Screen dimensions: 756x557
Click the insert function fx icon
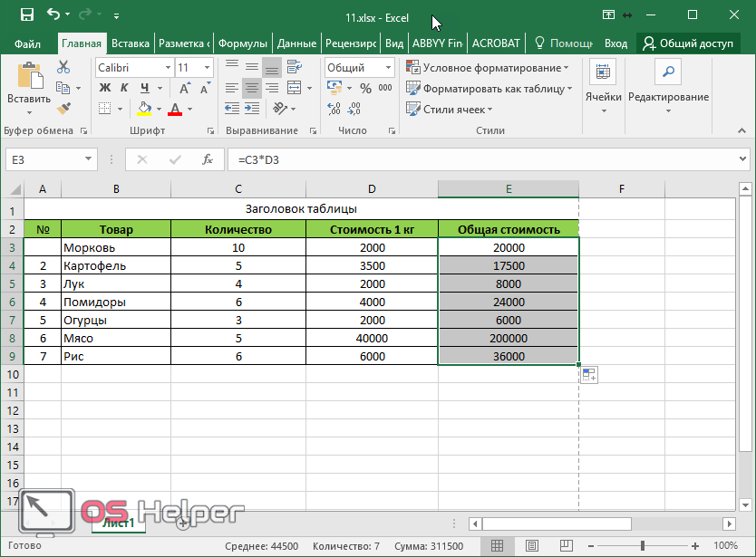coord(208,159)
